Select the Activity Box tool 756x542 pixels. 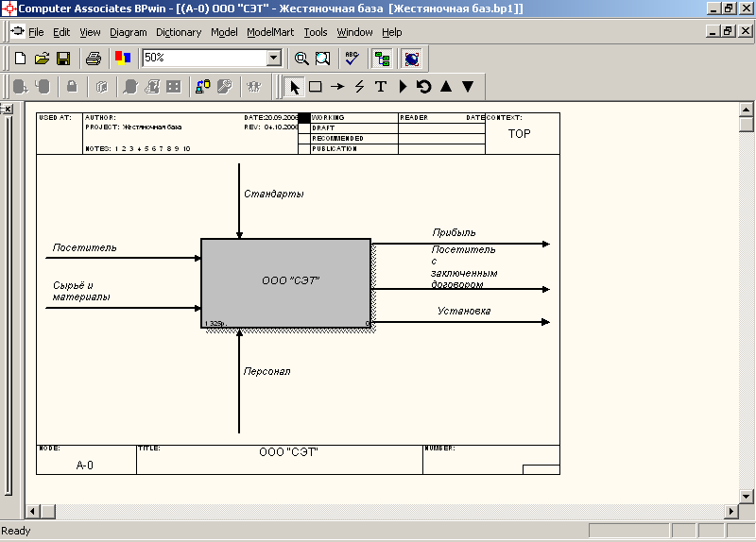click(x=316, y=87)
